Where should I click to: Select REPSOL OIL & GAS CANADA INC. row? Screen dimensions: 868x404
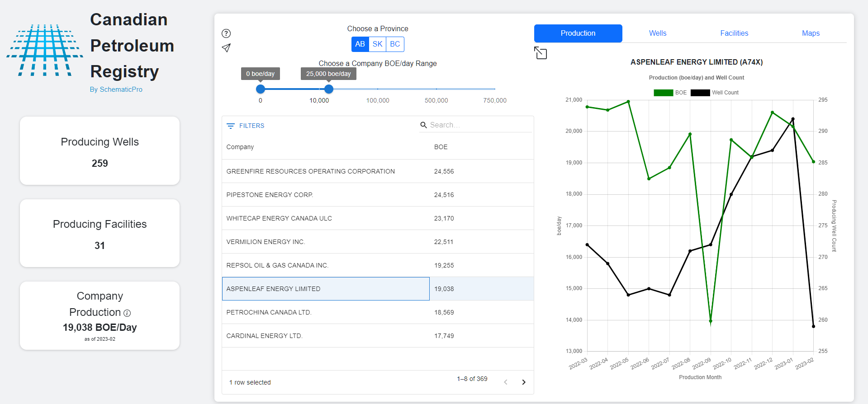pos(378,265)
